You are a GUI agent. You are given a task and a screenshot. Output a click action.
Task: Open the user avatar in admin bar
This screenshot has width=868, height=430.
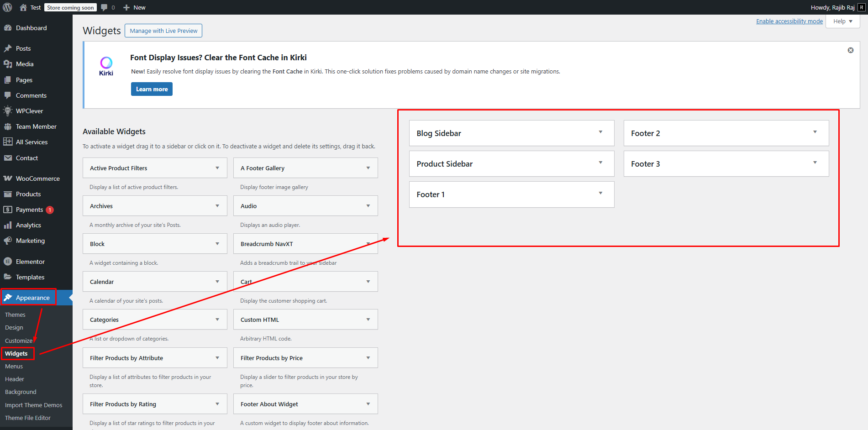(x=861, y=7)
